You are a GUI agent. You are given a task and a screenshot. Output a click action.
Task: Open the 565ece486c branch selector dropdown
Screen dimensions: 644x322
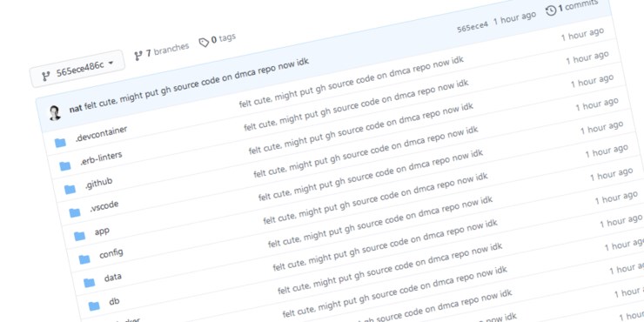point(77,69)
